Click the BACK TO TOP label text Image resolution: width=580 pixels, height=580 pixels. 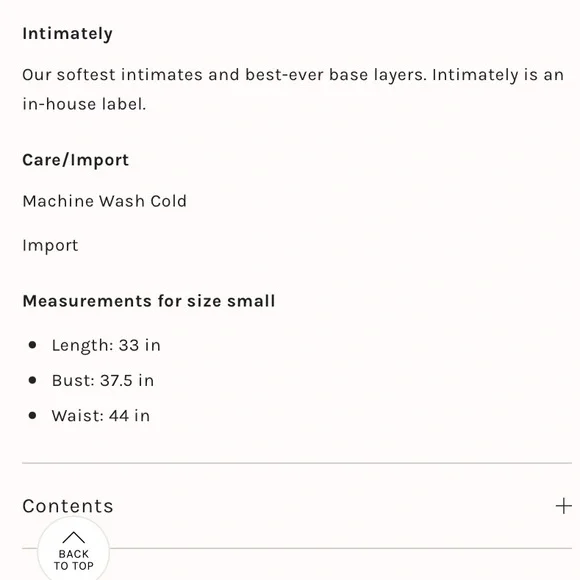click(74, 560)
